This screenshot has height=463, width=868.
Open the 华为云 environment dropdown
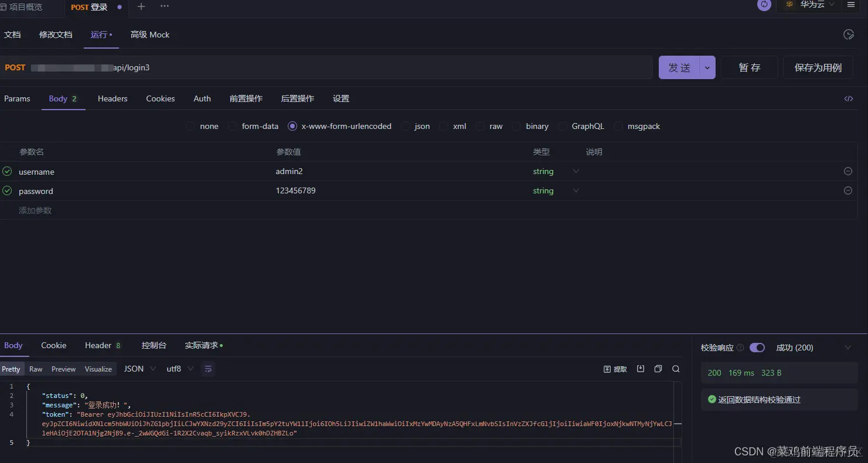click(810, 5)
